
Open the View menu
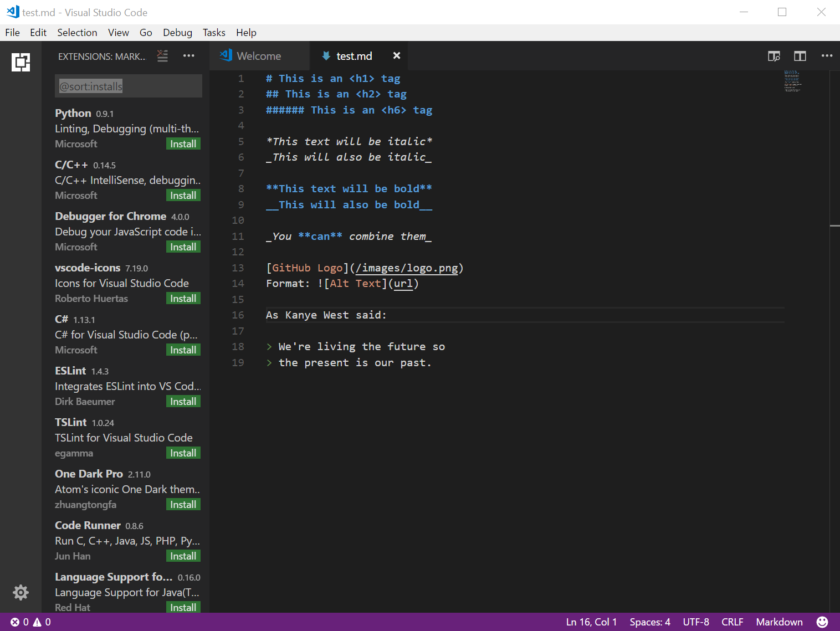119,33
